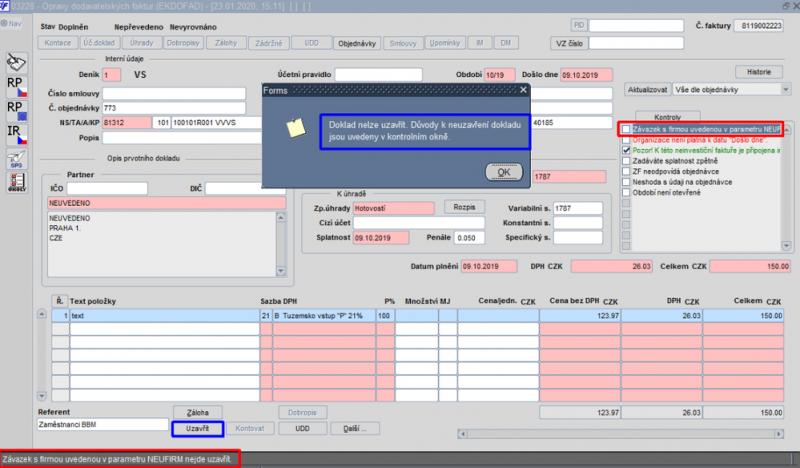
Task: Toggle the 'Období není otevřené' checkbox
Action: pyautogui.click(x=626, y=192)
